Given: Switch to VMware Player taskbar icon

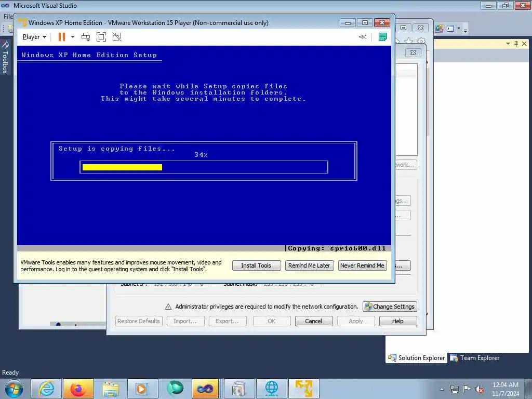Looking at the screenshot, I should (x=303, y=389).
